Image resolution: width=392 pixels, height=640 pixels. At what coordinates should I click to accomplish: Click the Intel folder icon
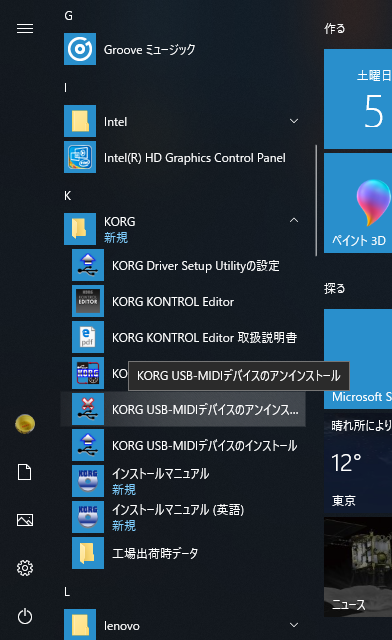[x=80, y=121]
